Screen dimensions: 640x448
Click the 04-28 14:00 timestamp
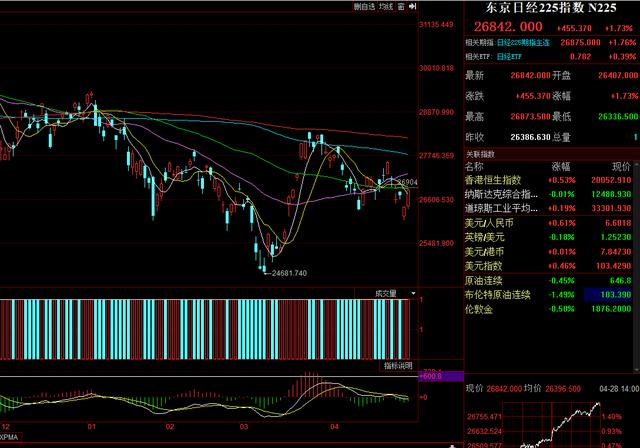click(x=619, y=389)
